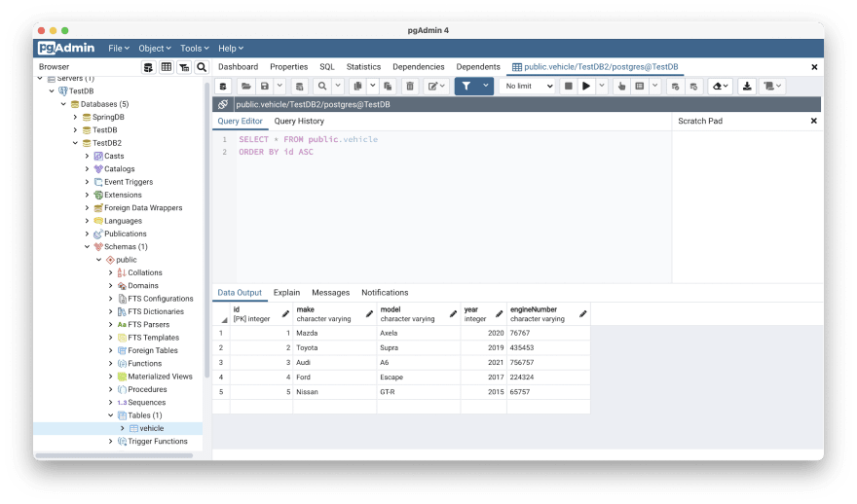Expand the vehicle table node

(123, 429)
